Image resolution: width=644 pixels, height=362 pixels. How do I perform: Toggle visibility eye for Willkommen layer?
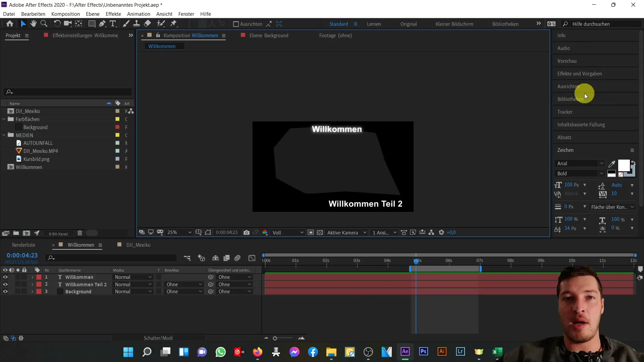[x=5, y=277]
